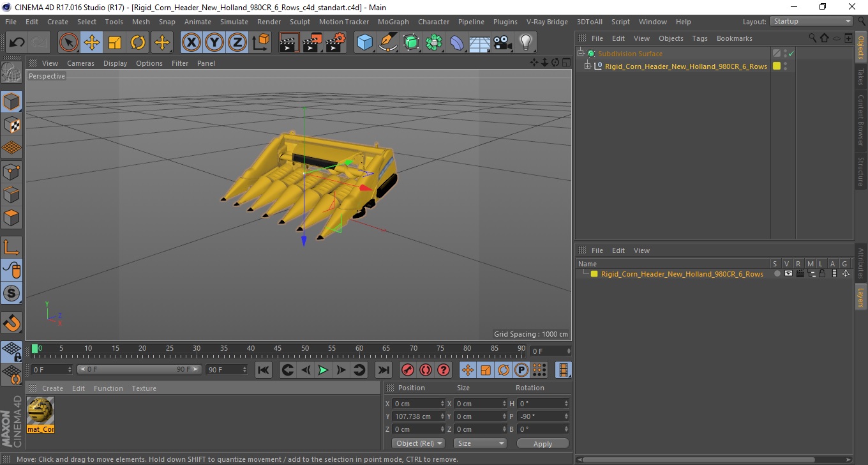This screenshot has width=868, height=465.
Task: Toggle Parameter keyframe recording
Action: click(521, 370)
